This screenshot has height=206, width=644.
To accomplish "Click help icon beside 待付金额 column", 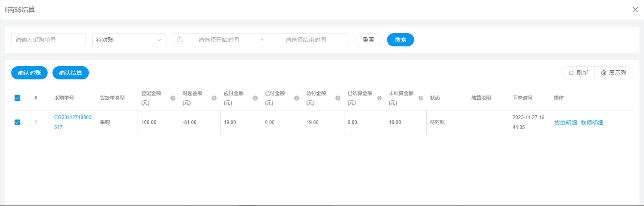I will (x=338, y=98).
